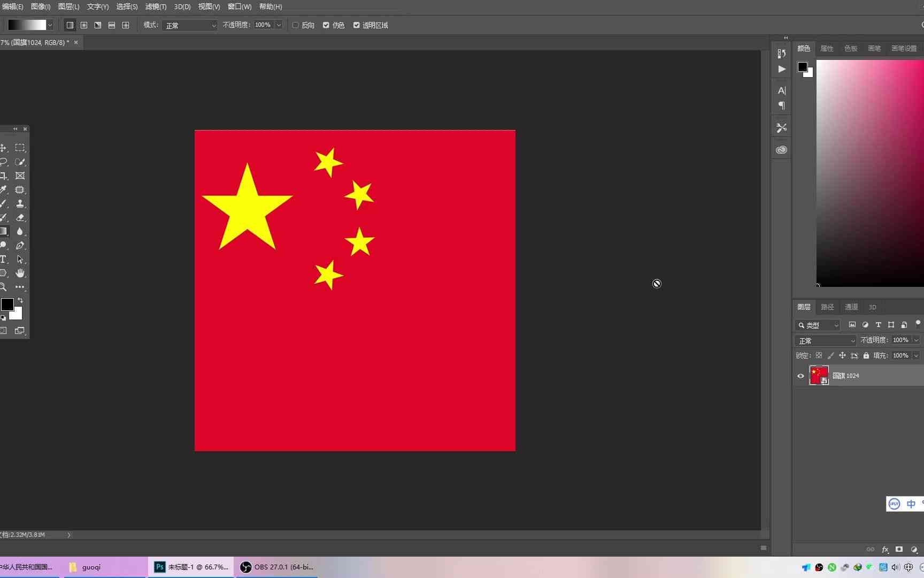Toggle the 反向 reverse checkbox
The width and height of the screenshot is (924, 578).
(295, 25)
